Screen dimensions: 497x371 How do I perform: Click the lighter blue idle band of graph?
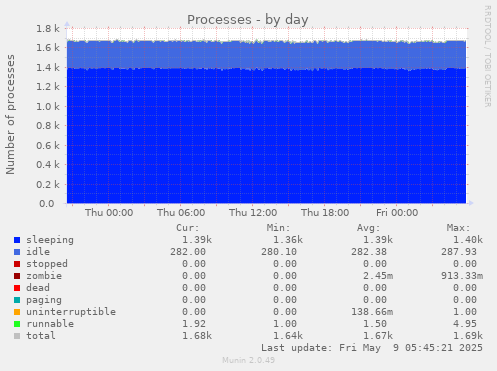point(267,55)
